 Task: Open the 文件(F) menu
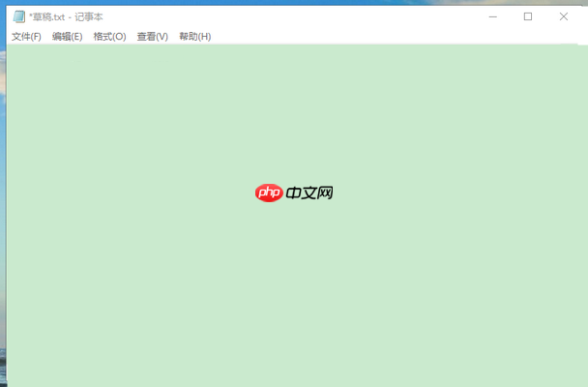26,37
